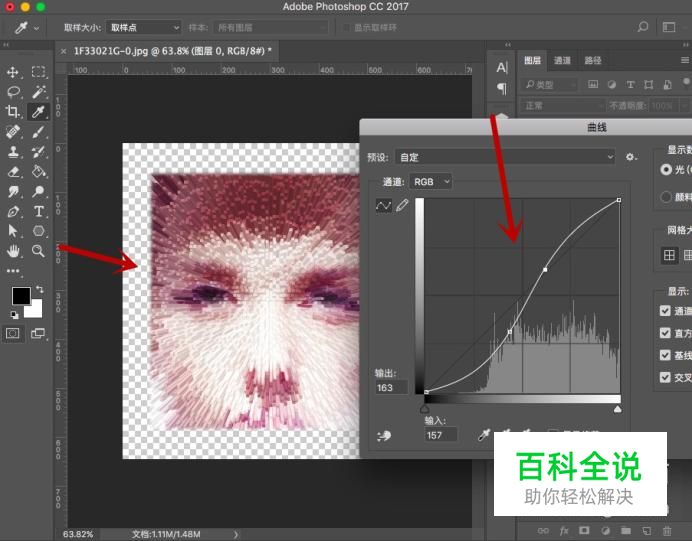Select simple grid size icon
Screen dimensions: 692x541
(669, 255)
